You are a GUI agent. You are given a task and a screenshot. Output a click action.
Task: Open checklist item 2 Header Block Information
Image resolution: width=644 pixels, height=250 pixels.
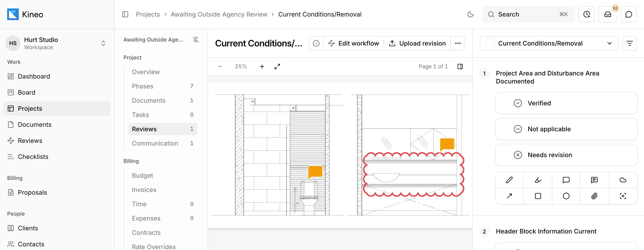[x=546, y=231]
